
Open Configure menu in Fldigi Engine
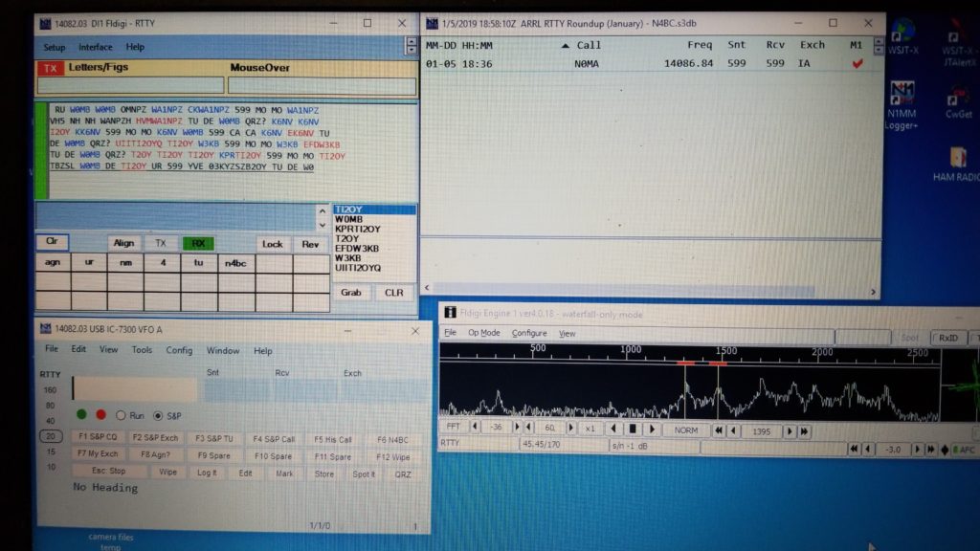[x=528, y=333]
